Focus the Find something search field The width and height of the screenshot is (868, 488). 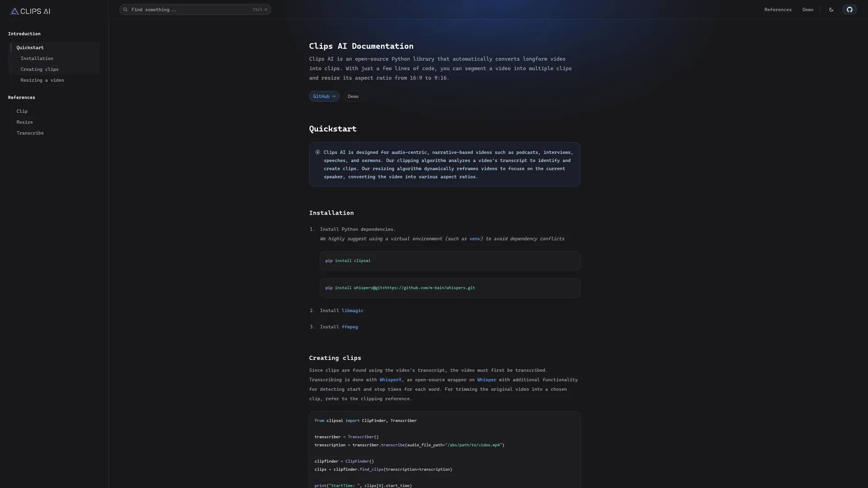(195, 9)
